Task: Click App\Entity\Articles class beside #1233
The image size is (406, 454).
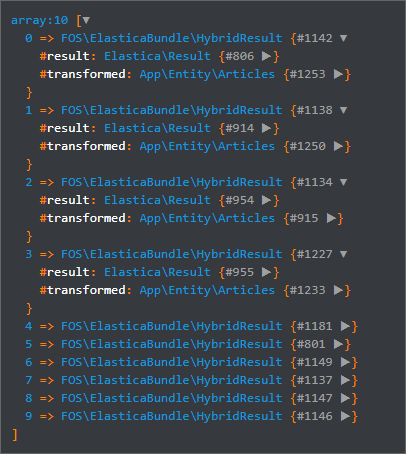Action: click(207, 291)
